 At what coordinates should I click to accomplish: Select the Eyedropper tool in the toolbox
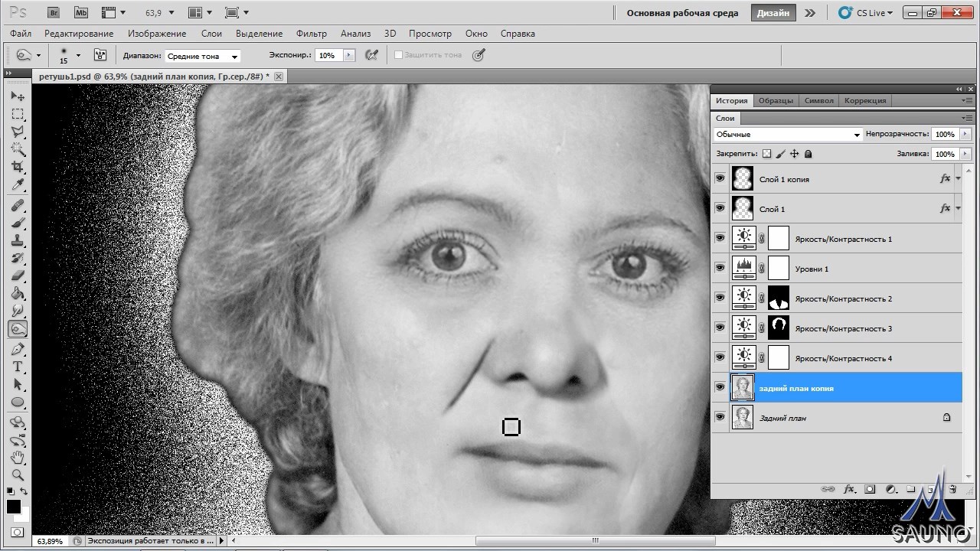(x=17, y=185)
